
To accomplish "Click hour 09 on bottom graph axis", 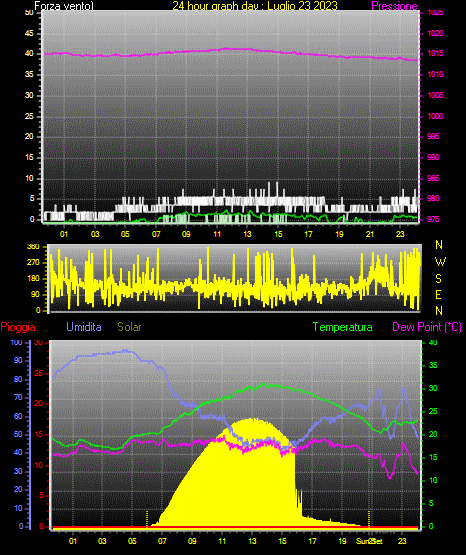I will (x=192, y=541).
